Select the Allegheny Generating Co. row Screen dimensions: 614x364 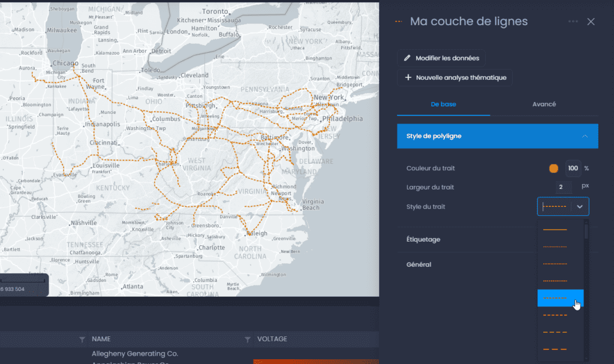pyautogui.click(x=189, y=353)
